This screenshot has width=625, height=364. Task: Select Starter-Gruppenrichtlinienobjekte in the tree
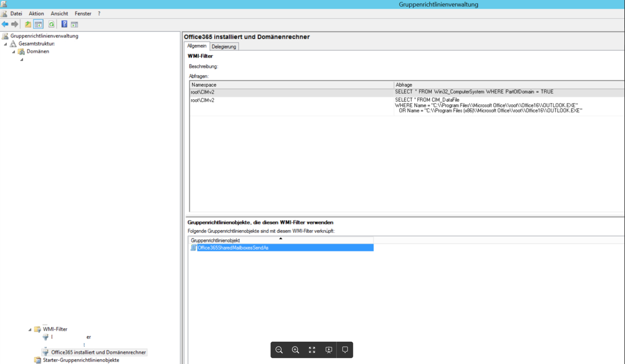(x=81, y=360)
